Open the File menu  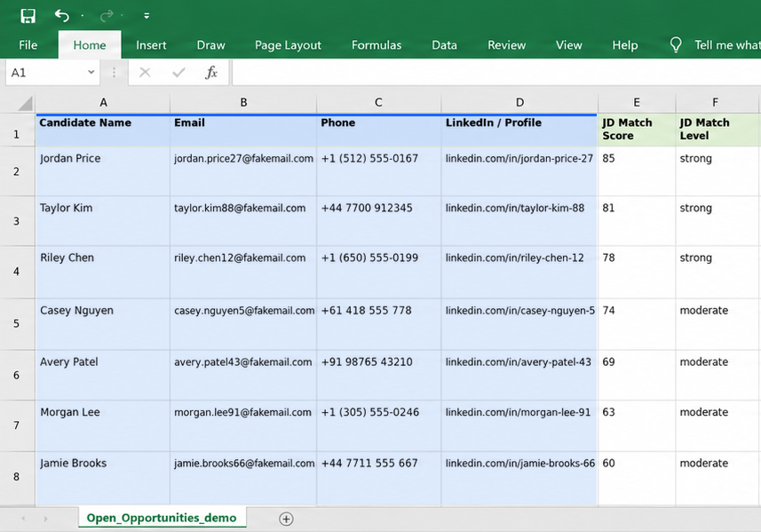coord(28,45)
